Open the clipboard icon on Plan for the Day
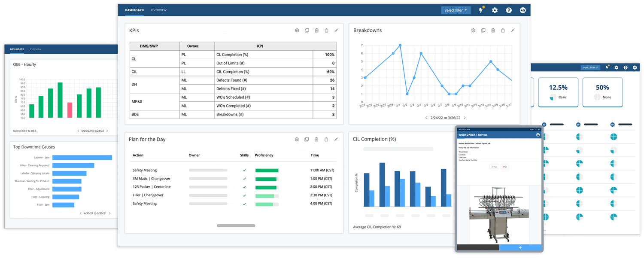The width and height of the screenshot is (644, 265). pyautogui.click(x=326, y=139)
